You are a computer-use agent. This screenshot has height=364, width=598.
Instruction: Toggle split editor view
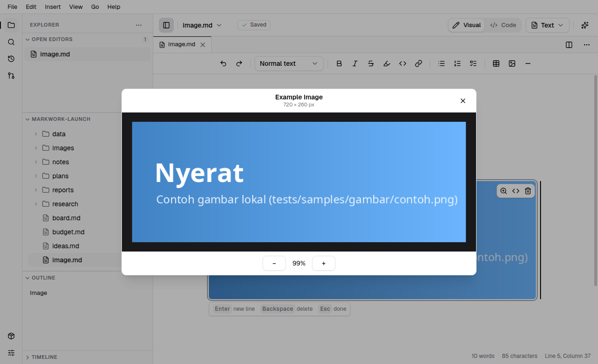click(x=569, y=45)
